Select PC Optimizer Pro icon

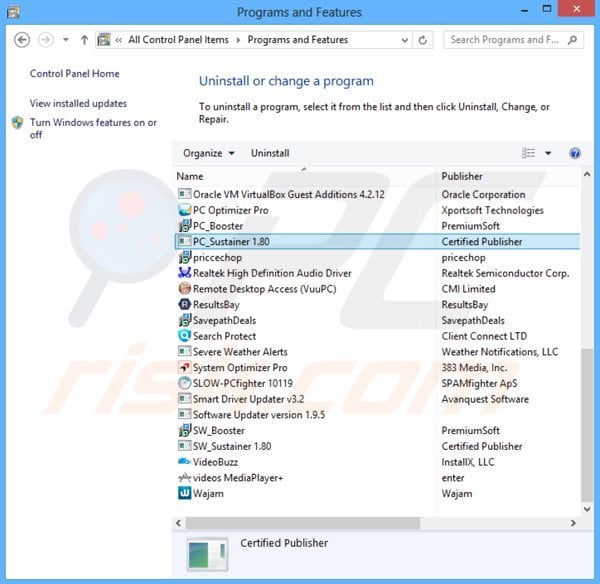coord(184,210)
